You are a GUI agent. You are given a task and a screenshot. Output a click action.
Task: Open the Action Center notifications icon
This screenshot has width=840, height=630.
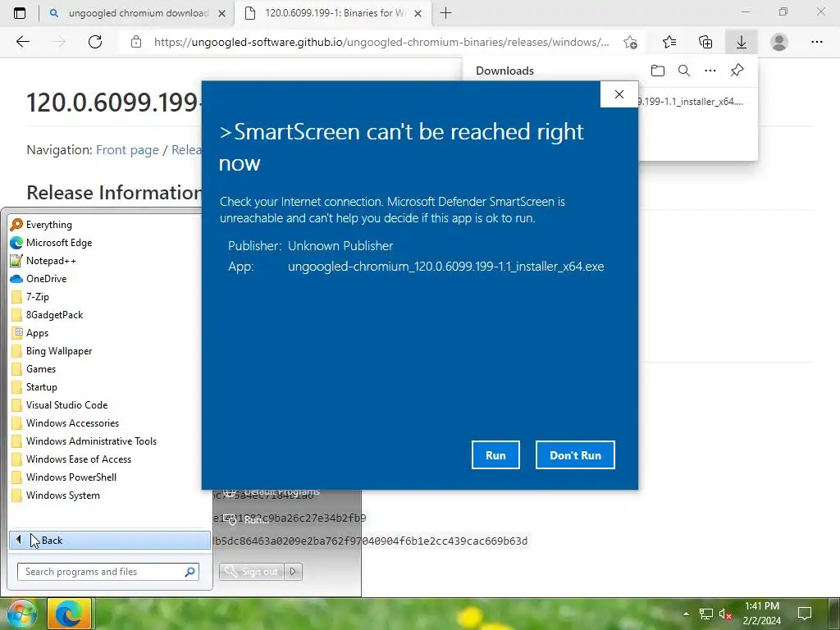click(x=805, y=614)
